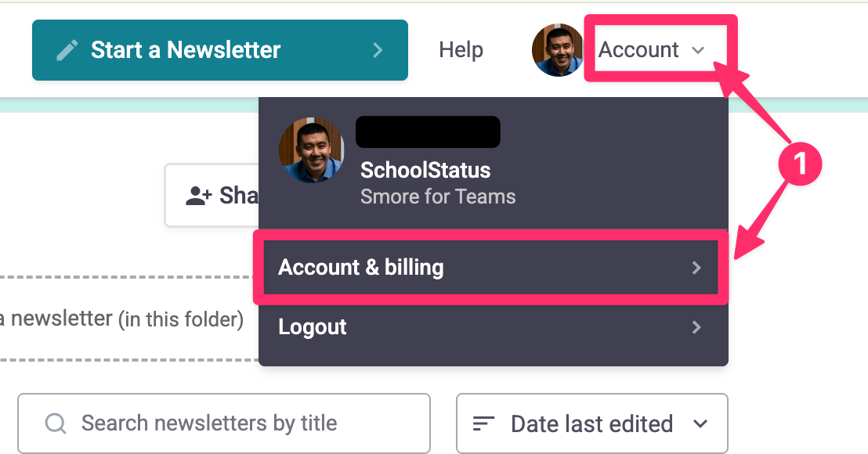
Task: Open the Date last edited sort dropdown
Action: coord(592,423)
